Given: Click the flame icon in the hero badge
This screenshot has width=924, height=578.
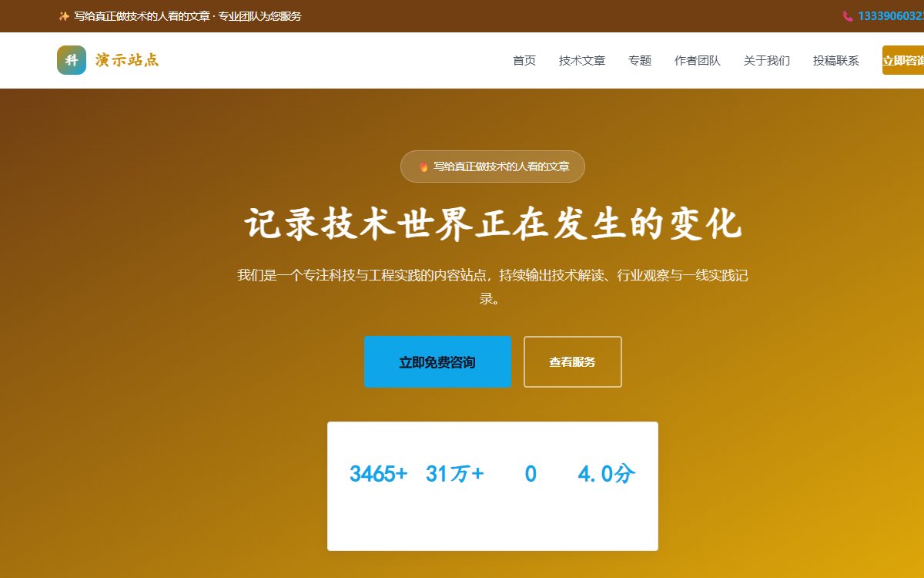Looking at the screenshot, I should 423,166.
